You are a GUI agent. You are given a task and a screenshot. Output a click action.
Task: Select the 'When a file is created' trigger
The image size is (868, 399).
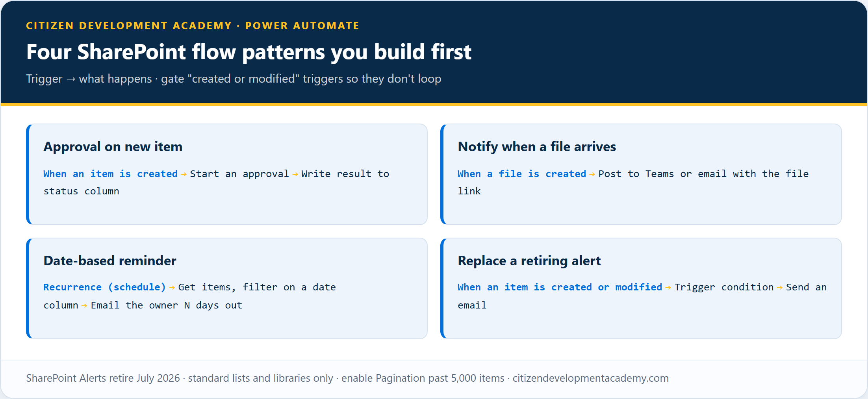pyautogui.click(x=522, y=174)
